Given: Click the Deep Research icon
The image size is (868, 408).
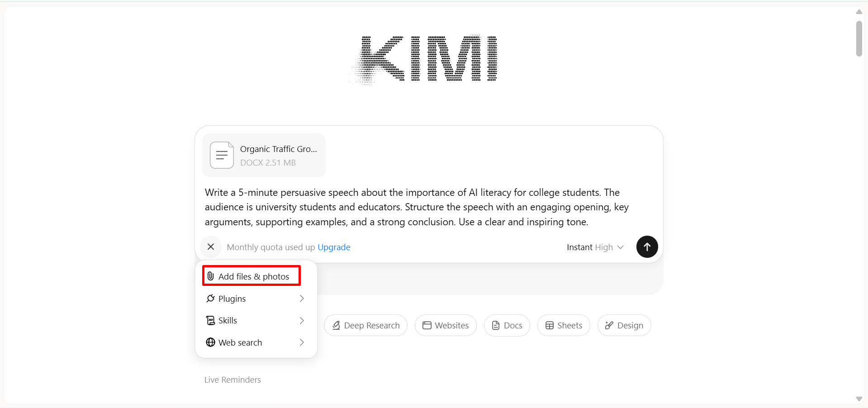Looking at the screenshot, I should 337,326.
